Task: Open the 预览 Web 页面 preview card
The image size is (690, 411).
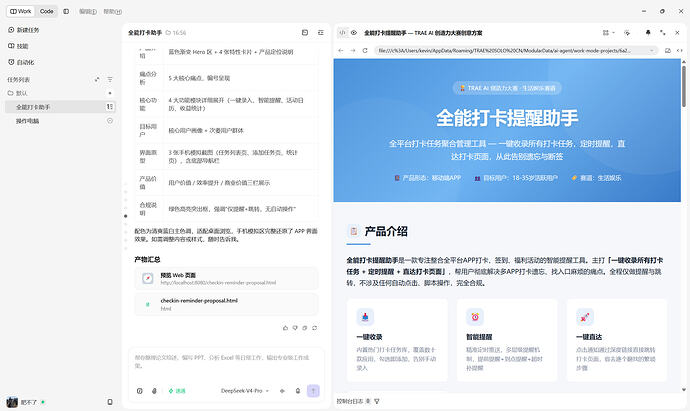Action: pyautogui.click(x=226, y=279)
